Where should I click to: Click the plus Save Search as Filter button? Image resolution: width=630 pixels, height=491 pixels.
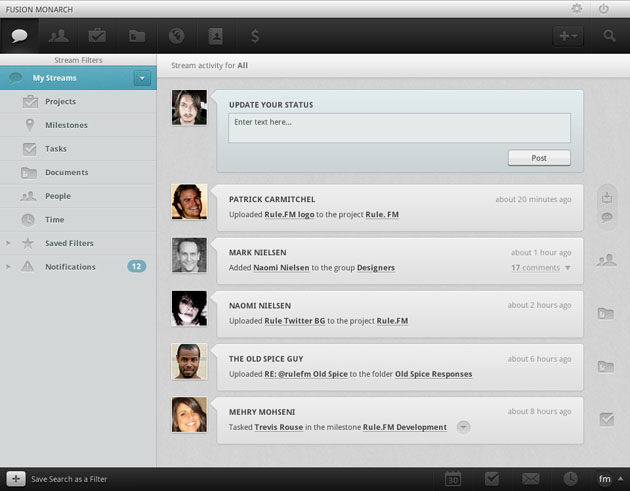pos(16,479)
